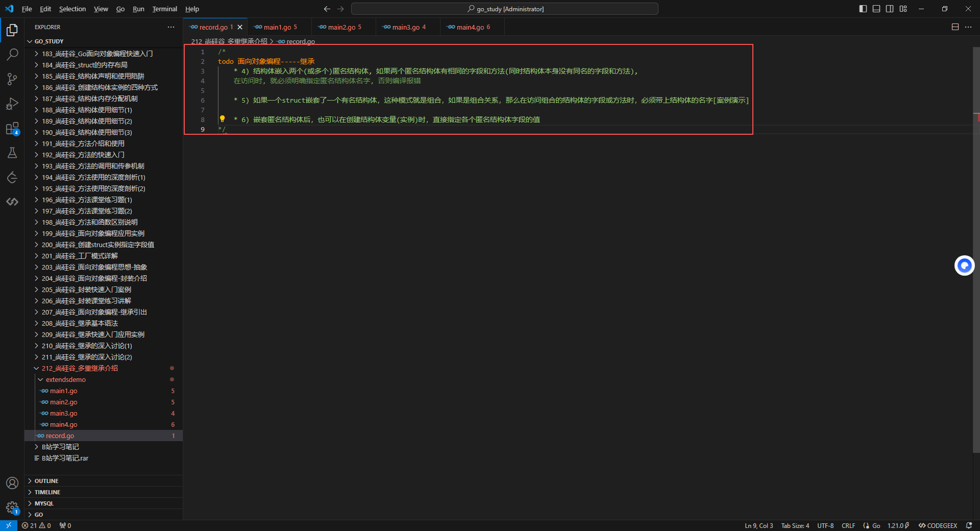Show errors and warnings in Problems
This screenshot has height=531, width=980.
[x=36, y=525]
